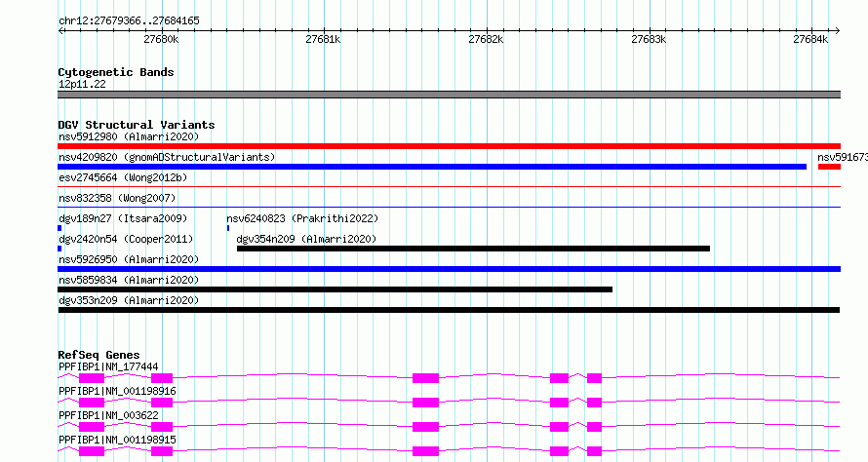Click the 12p11.22 band label
This screenshot has width=868, height=462.
pyautogui.click(x=82, y=84)
